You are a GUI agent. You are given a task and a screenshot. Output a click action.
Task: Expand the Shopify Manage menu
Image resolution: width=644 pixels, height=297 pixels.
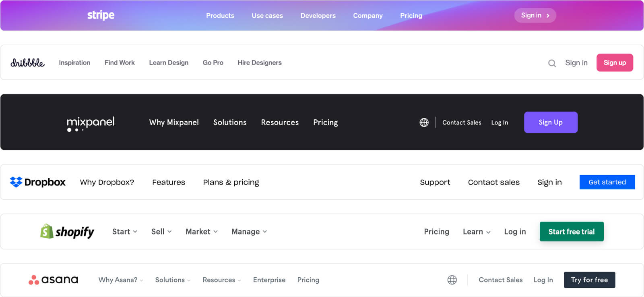[249, 232]
